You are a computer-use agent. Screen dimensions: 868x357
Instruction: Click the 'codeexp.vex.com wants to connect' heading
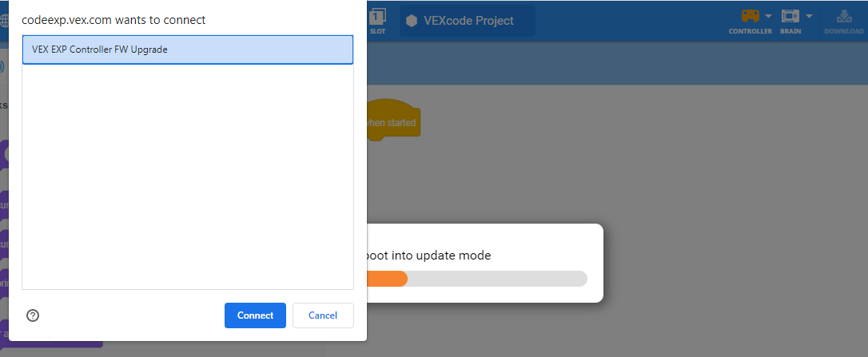click(x=113, y=19)
